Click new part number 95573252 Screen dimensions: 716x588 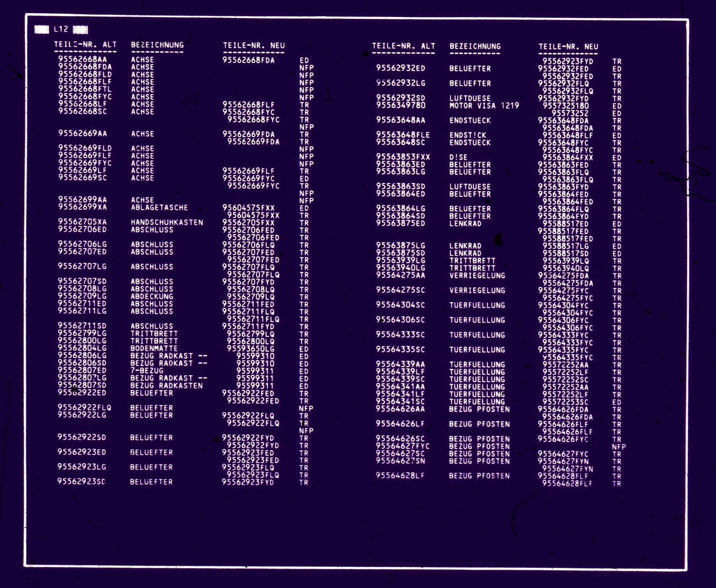[x=570, y=113]
